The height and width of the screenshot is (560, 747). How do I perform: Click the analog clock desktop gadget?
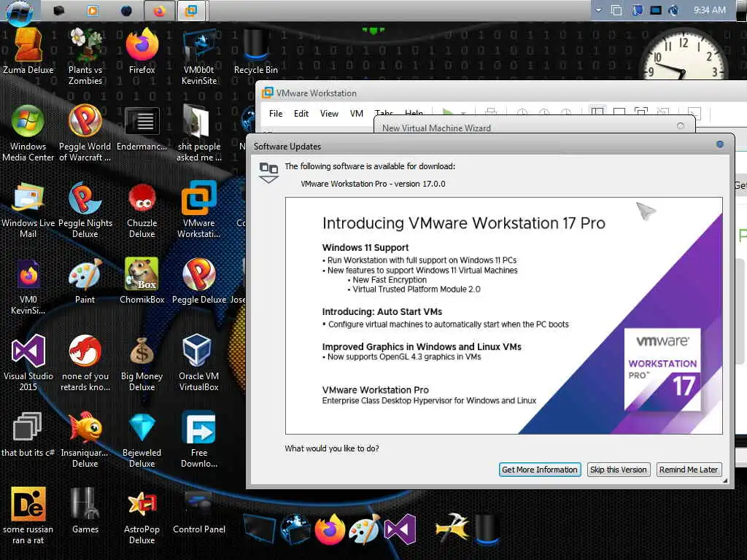click(682, 53)
